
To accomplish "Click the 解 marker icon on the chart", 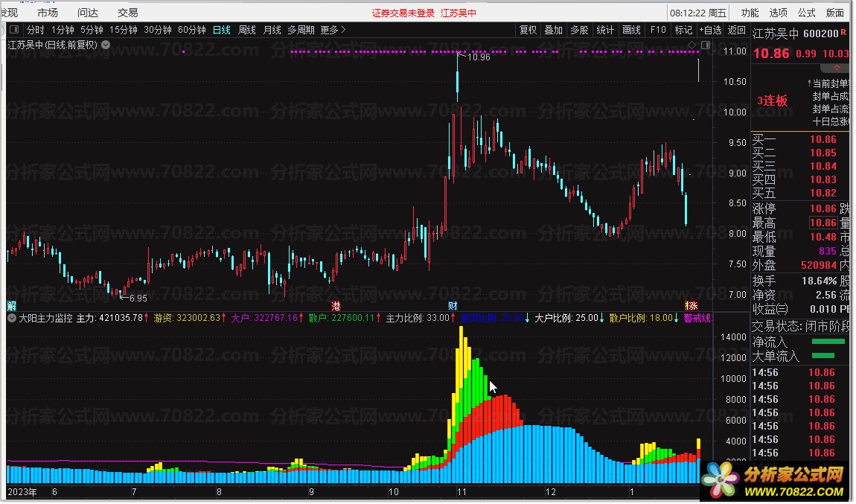I will 11,305.
